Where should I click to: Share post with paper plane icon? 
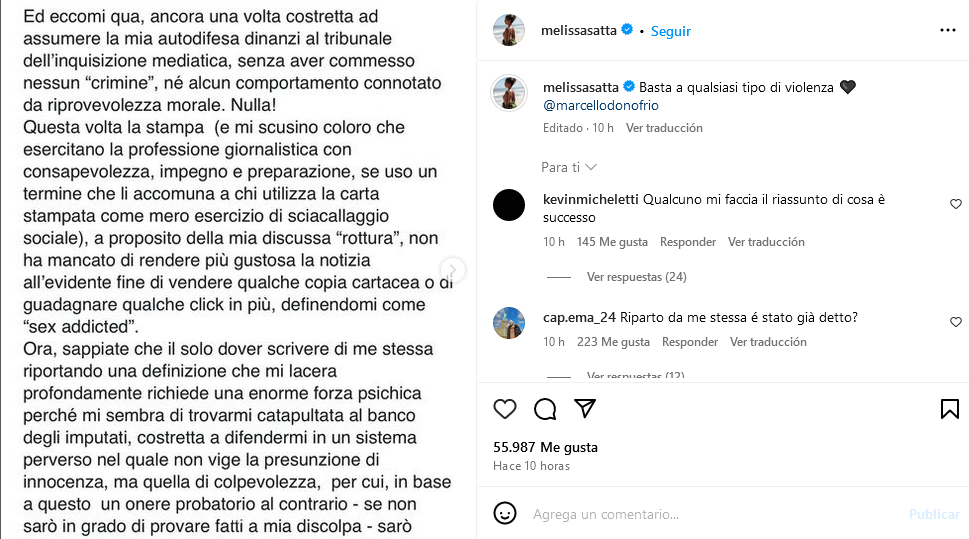click(585, 409)
